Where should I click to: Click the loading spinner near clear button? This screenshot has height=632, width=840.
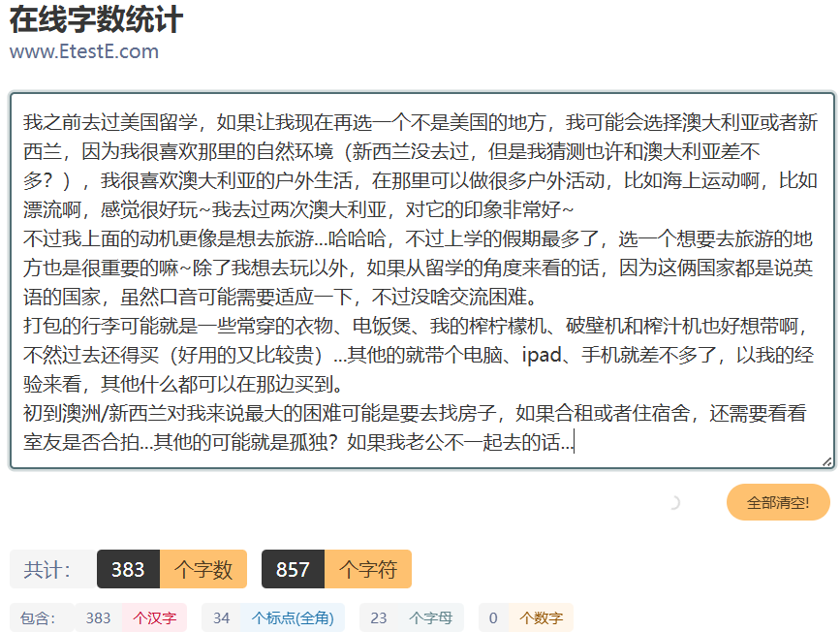(x=674, y=502)
